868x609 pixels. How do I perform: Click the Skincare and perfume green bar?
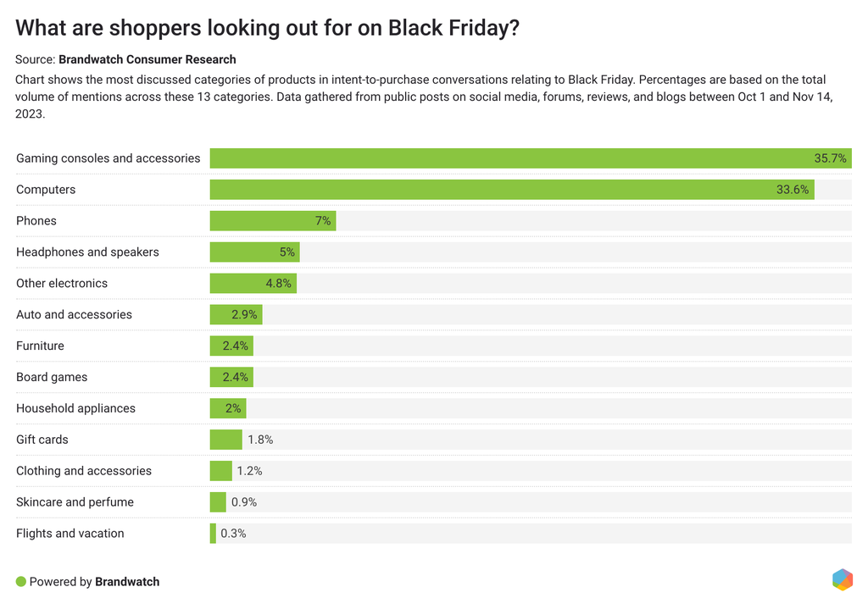tap(218, 503)
